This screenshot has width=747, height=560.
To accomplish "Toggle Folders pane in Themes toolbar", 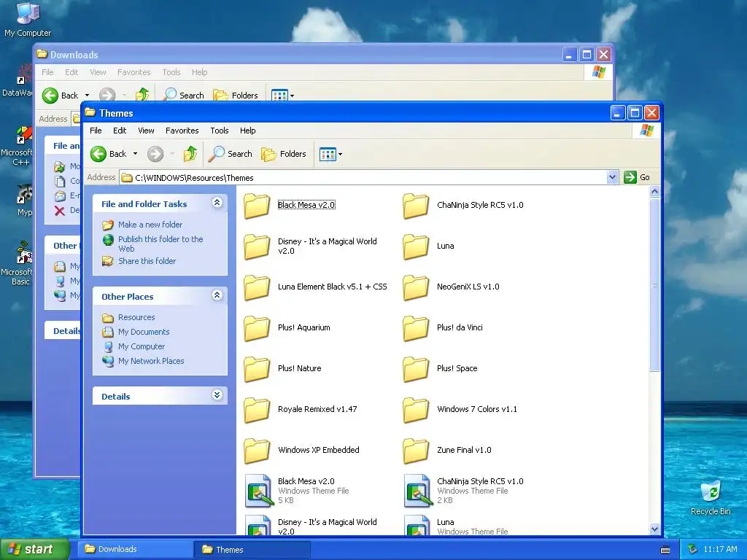I will [x=284, y=154].
